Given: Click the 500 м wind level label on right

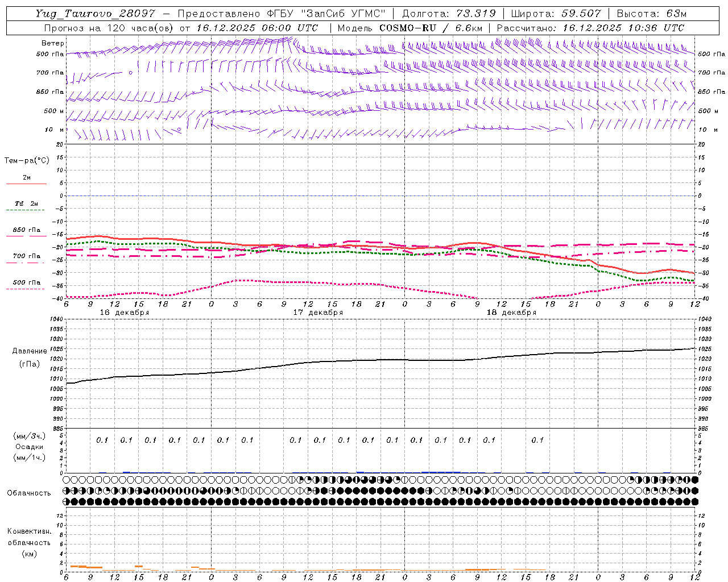Looking at the screenshot, I should pyautogui.click(x=708, y=111).
